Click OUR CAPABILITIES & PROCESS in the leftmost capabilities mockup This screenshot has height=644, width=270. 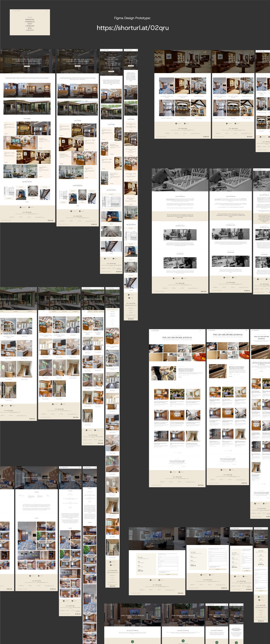pyautogui.click(x=132, y=616)
